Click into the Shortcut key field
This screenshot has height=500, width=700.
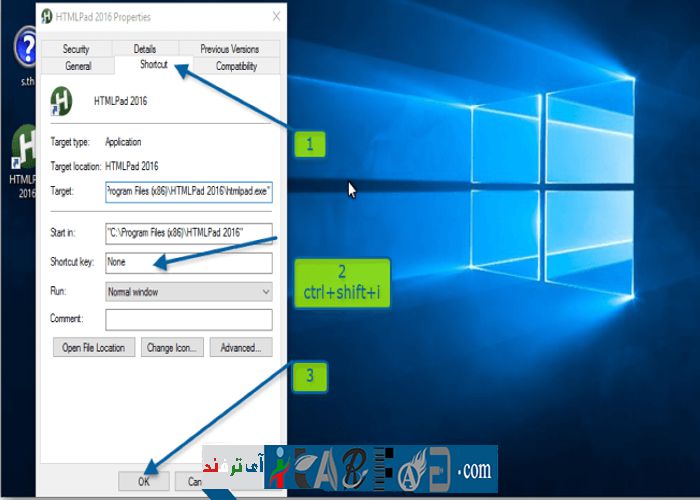(x=188, y=263)
